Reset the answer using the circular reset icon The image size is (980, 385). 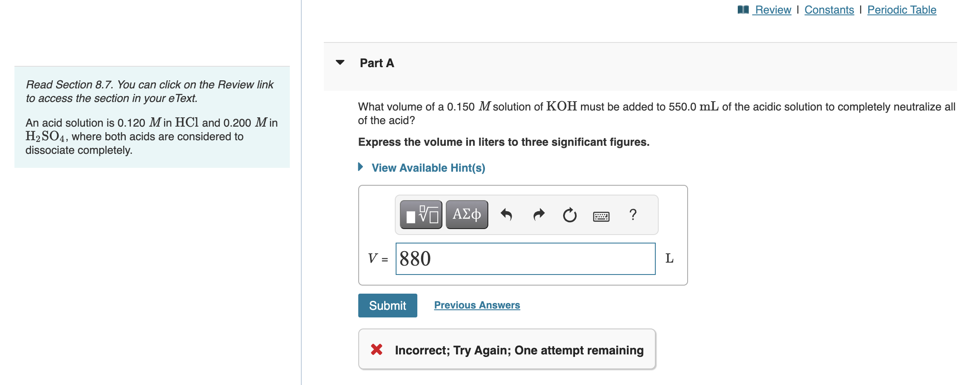(x=569, y=215)
